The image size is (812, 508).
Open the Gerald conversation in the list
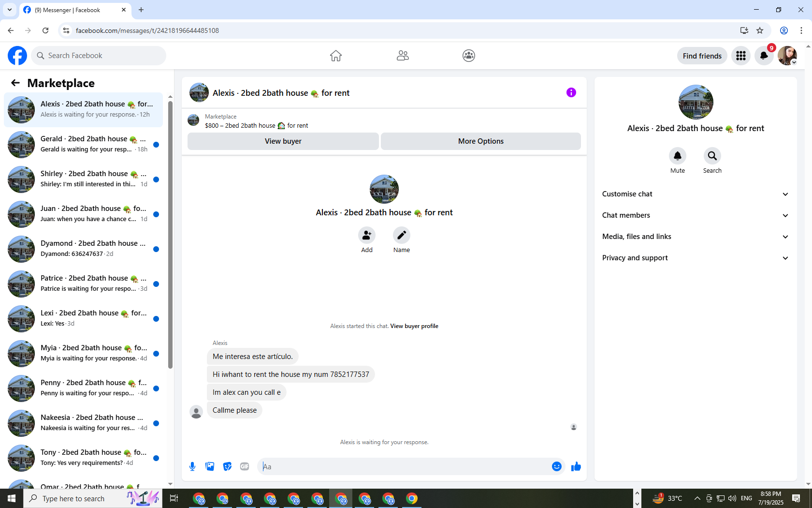tap(83, 145)
